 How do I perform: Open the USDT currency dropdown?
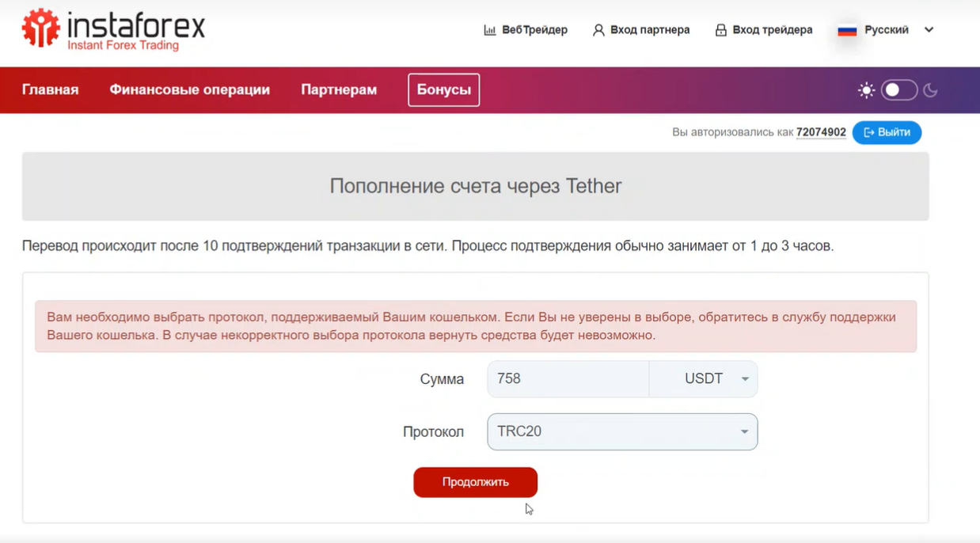[703, 379]
